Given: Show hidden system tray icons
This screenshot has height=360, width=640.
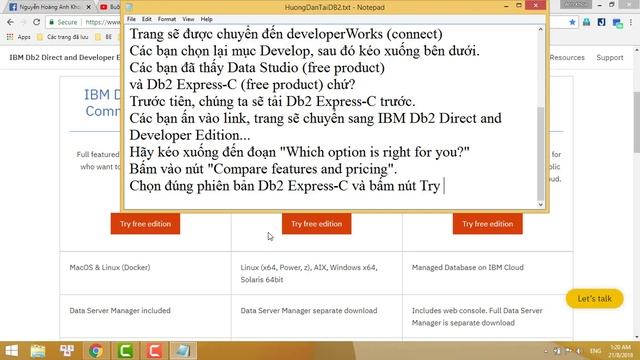Looking at the screenshot, I should coord(546,351).
